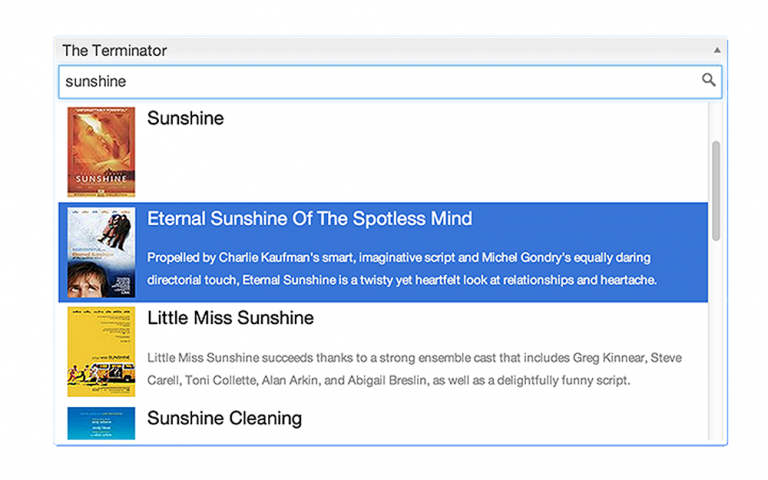Click the yellow Little Miss Sunshine poster

click(x=101, y=352)
